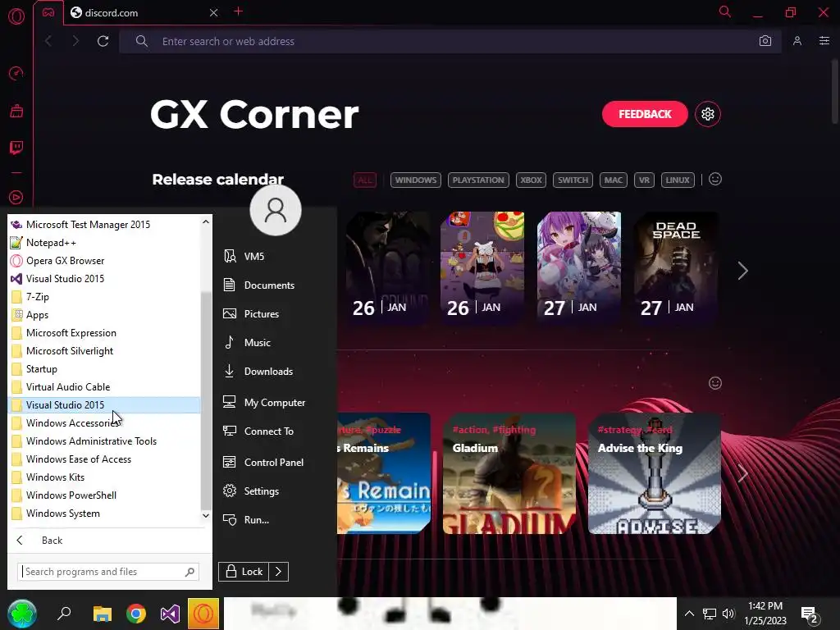Click the Lock button
The image size is (840, 630).
pyautogui.click(x=244, y=572)
